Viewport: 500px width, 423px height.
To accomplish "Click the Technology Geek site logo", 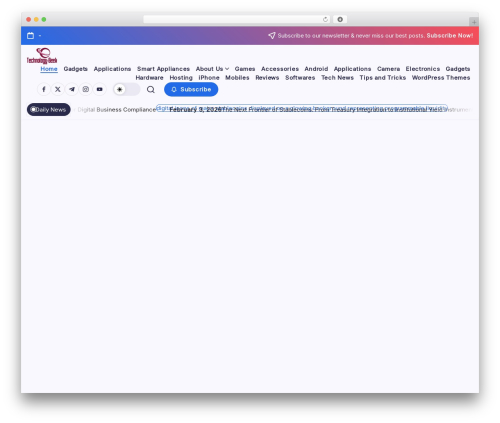I will (42, 56).
